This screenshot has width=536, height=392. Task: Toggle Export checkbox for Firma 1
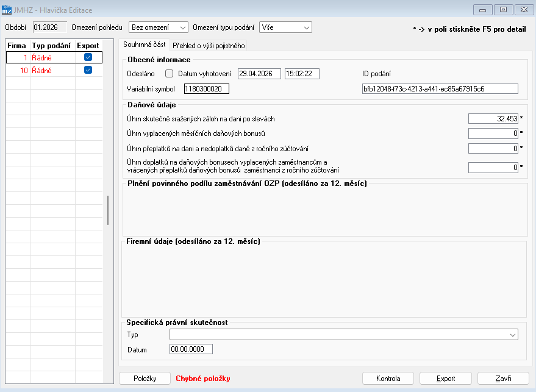(x=88, y=57)
